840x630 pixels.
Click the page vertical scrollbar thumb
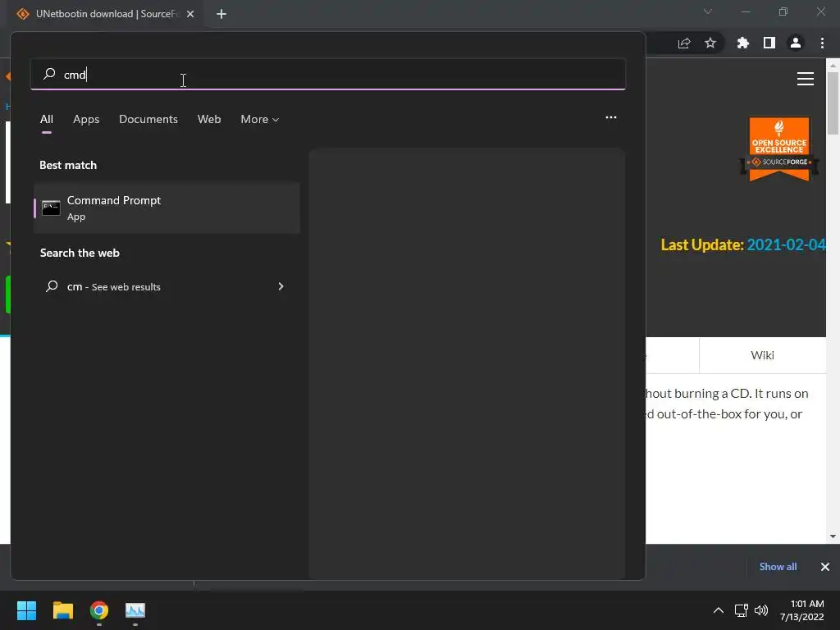pyautogui.click(x=833, y=103)
